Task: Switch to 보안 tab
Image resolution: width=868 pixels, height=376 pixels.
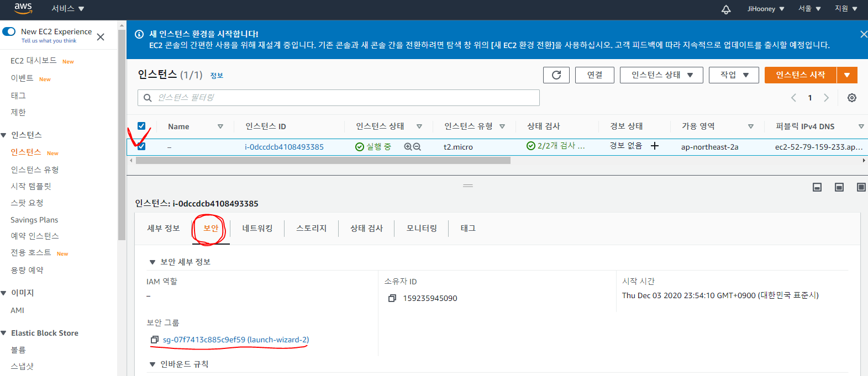Action: 211,229
